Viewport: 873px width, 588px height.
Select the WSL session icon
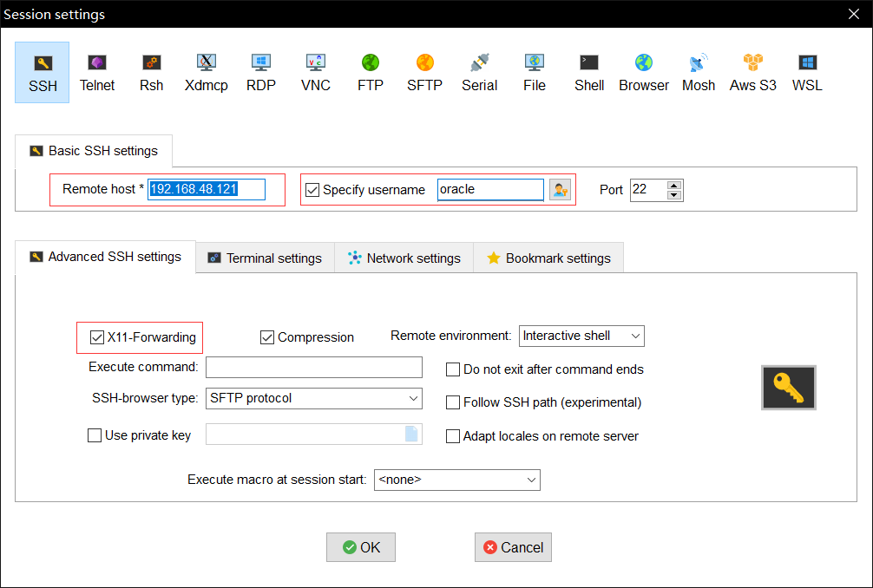[807, 72]
